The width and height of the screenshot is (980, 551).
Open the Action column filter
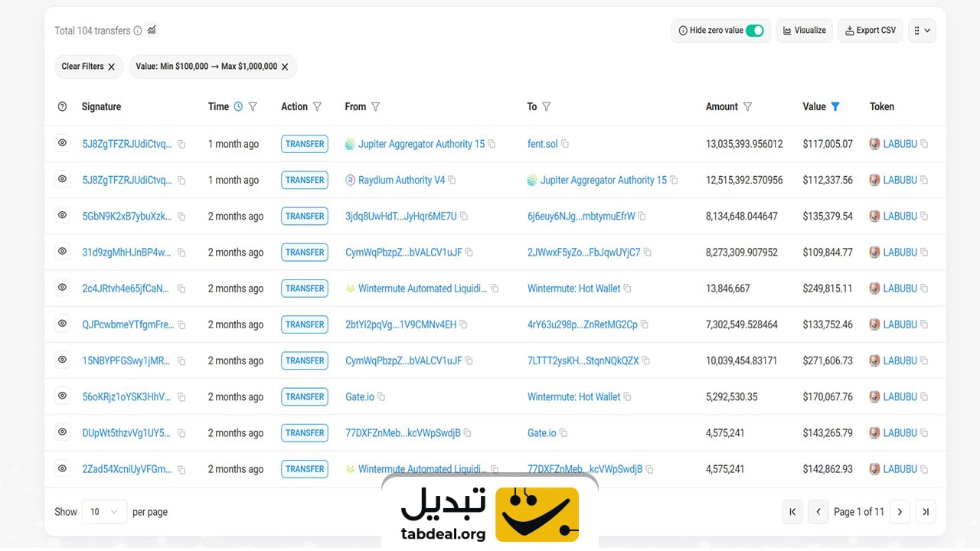click(x=317, y=106)
